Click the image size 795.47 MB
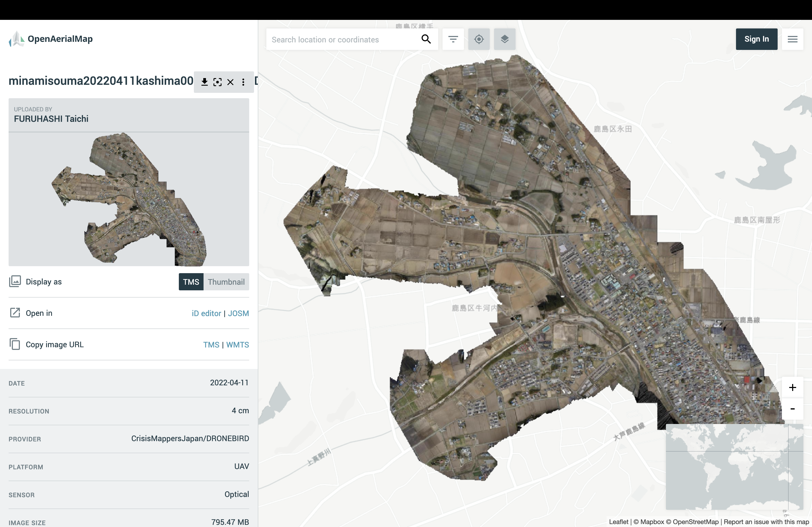Image resolution: width=812 pixels, height=527 pixels. [230, 522]
